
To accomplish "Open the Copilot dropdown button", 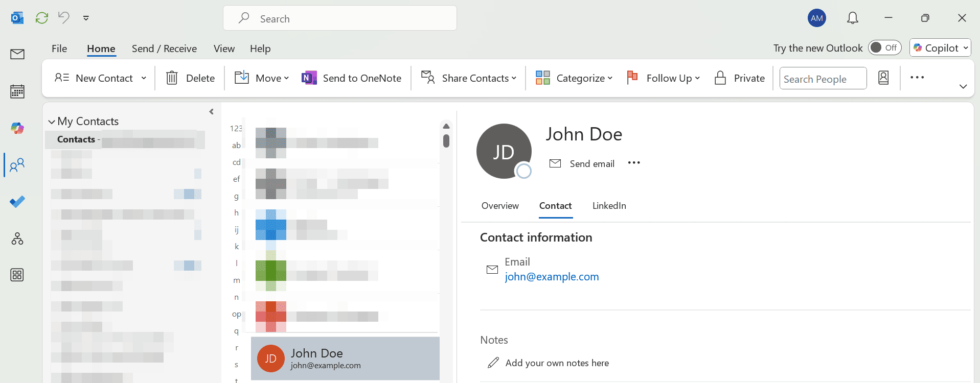I will tap(940, 47).
